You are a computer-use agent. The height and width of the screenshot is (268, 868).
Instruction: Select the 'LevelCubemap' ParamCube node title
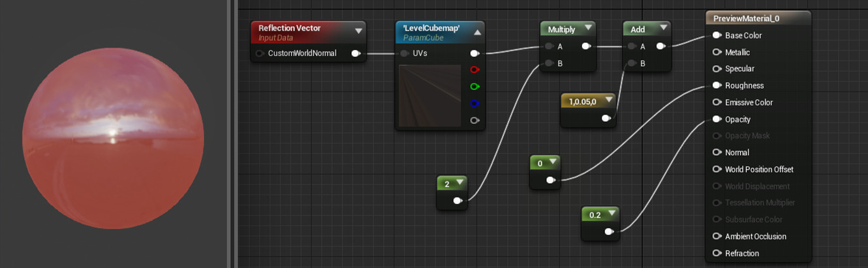tap(431, 28)
